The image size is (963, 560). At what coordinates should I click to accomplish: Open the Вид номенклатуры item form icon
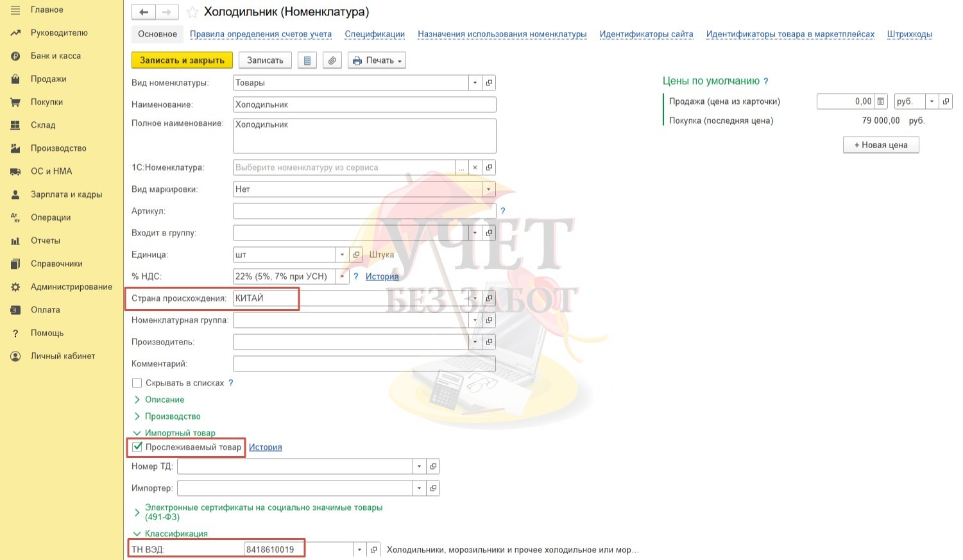(489, 83)
